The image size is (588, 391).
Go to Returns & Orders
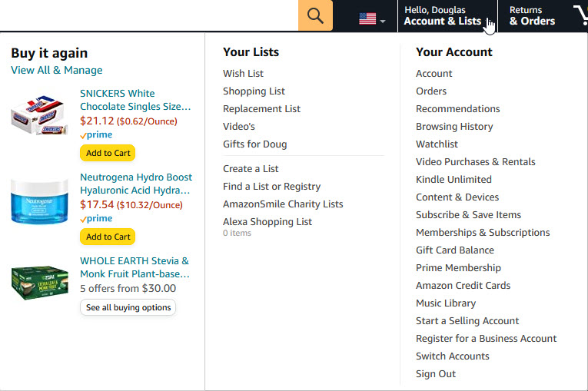532,16
